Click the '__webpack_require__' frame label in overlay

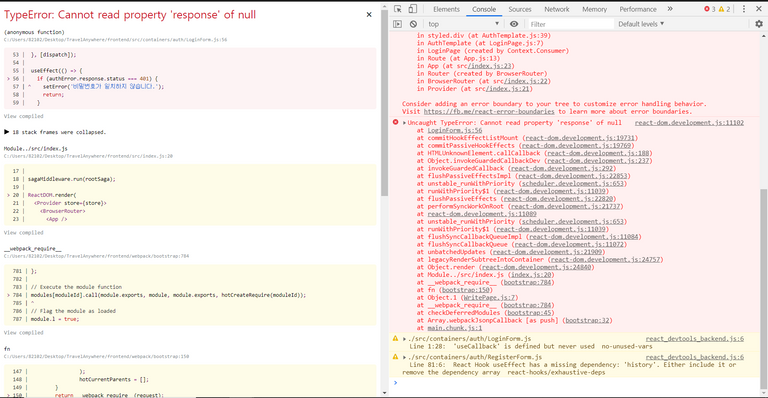tap(32, 249)
